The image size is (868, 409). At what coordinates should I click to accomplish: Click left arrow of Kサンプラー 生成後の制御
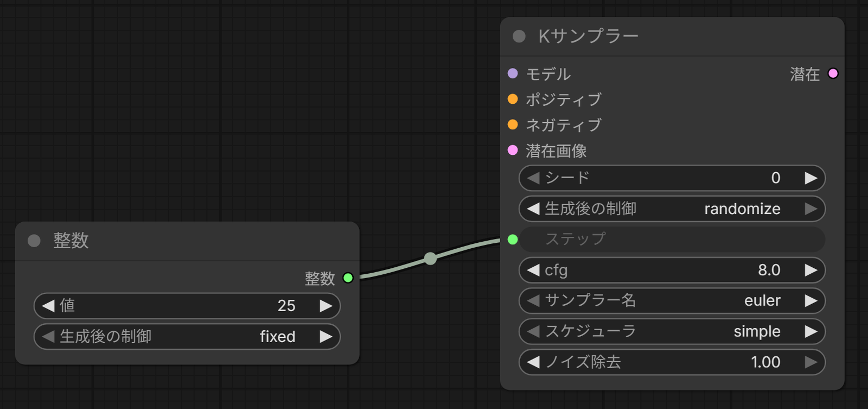[x=533, y=209]
